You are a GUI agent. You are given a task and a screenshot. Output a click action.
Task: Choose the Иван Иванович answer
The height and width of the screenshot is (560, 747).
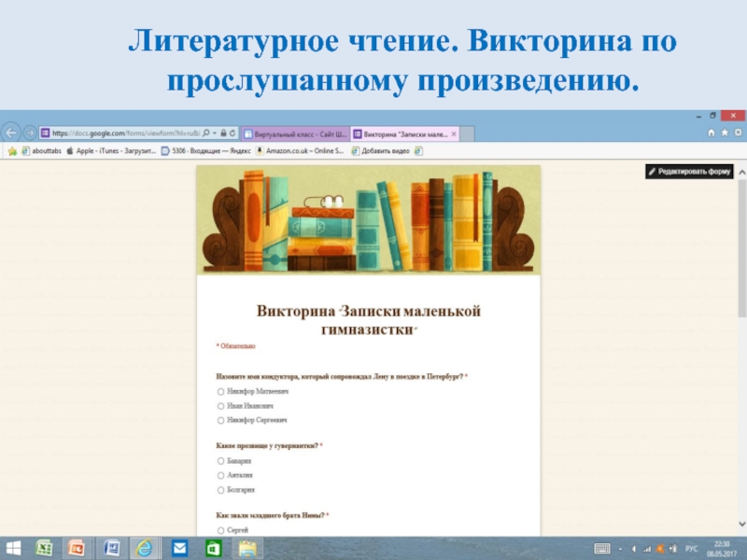pyautogui.click(x=220, y=406)
